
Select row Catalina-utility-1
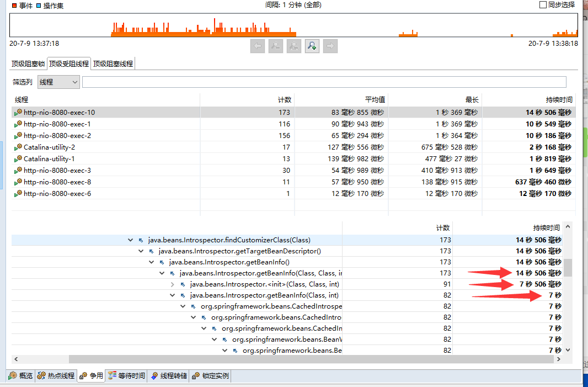click(293, 159)
